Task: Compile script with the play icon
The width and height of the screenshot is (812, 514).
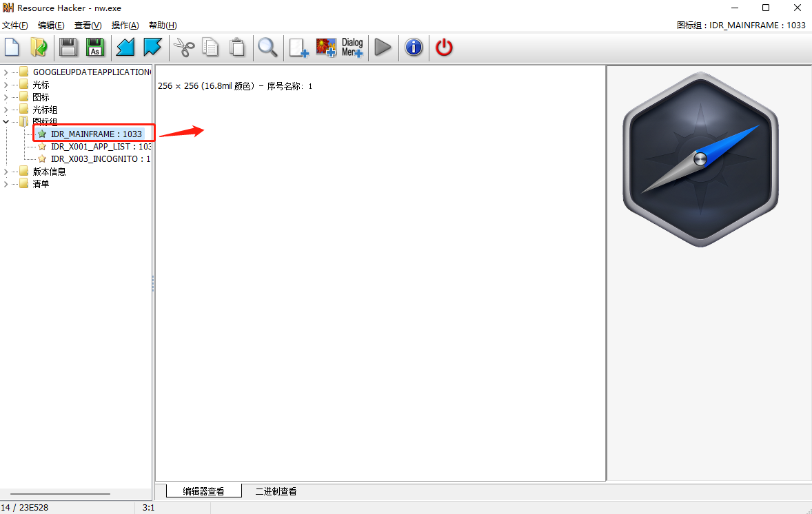Action: (x=383, y=47)
